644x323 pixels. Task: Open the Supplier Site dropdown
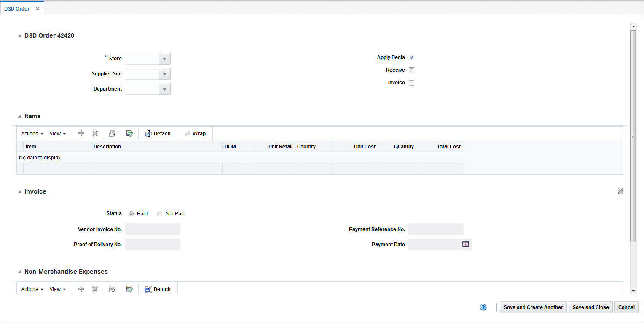click(x=164, y=73)
